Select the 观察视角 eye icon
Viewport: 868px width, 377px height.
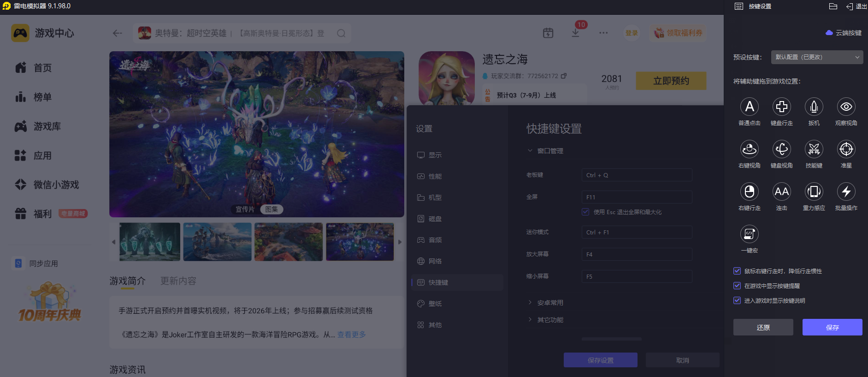pyautogui.click(x=846, y=107)
